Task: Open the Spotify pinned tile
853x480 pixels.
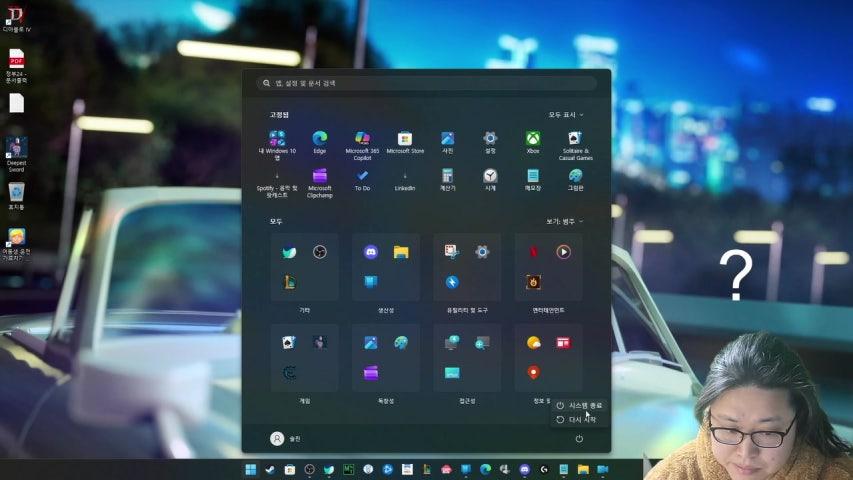Action: click(x=277, y=183)
